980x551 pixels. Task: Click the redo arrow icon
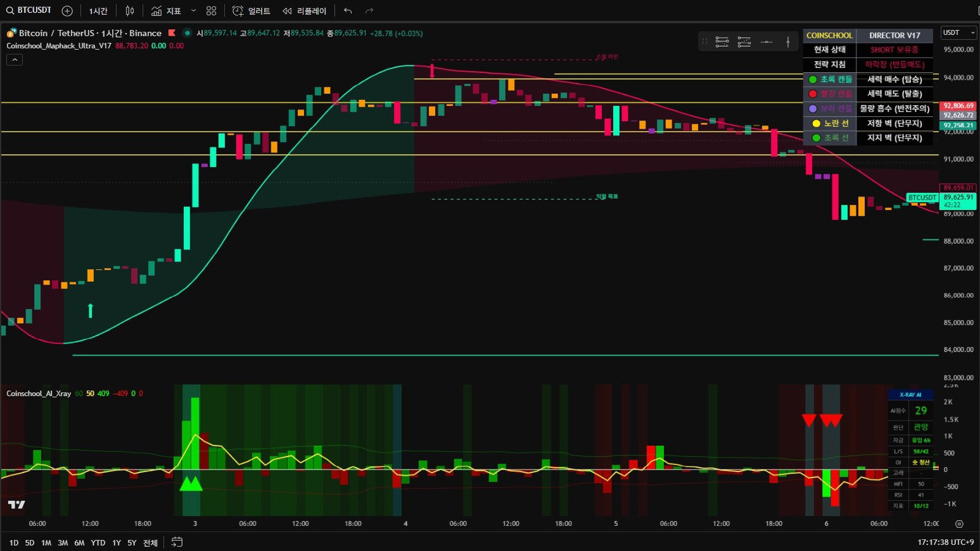click(369, 11)
